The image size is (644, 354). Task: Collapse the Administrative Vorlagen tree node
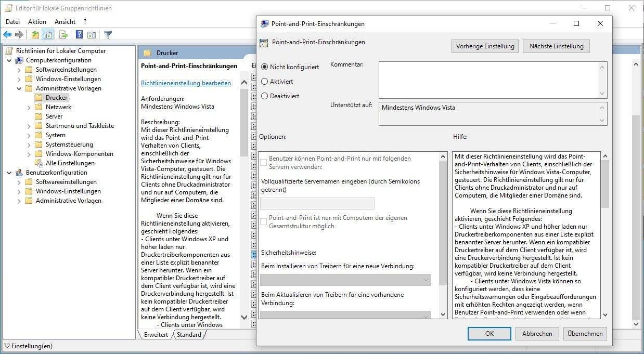point(19,88)
